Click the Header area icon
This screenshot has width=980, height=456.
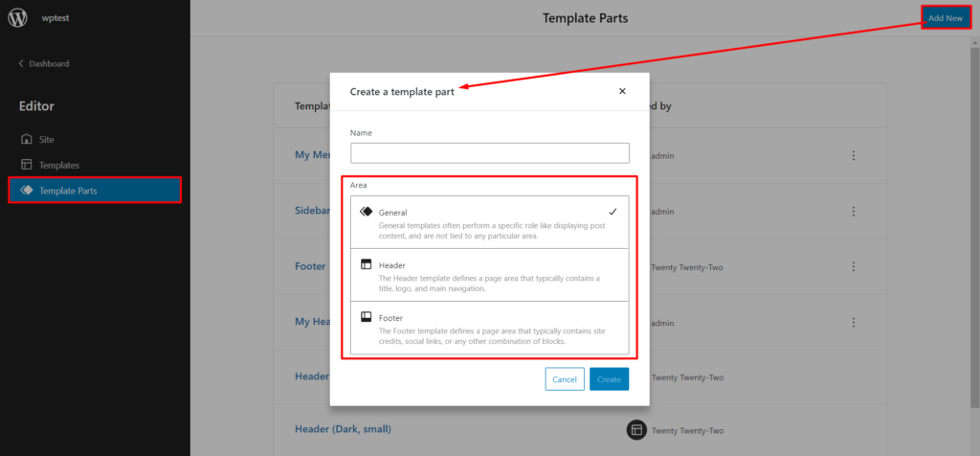366,264
